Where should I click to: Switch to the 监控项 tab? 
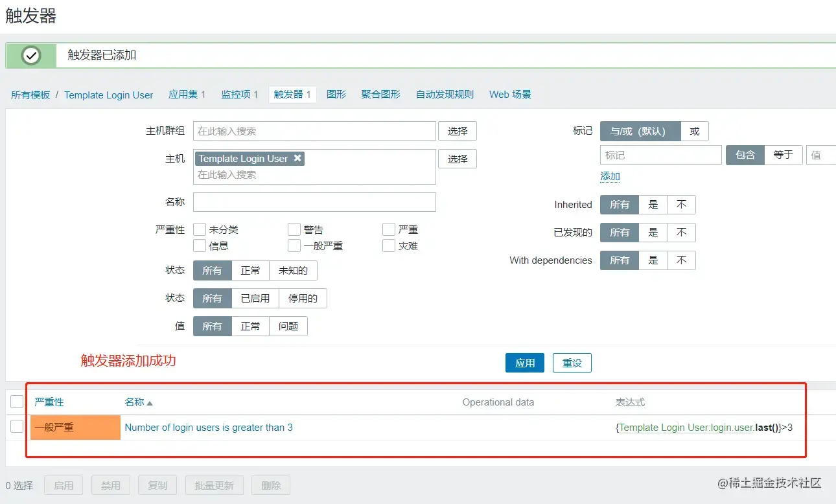click(240, 94)
